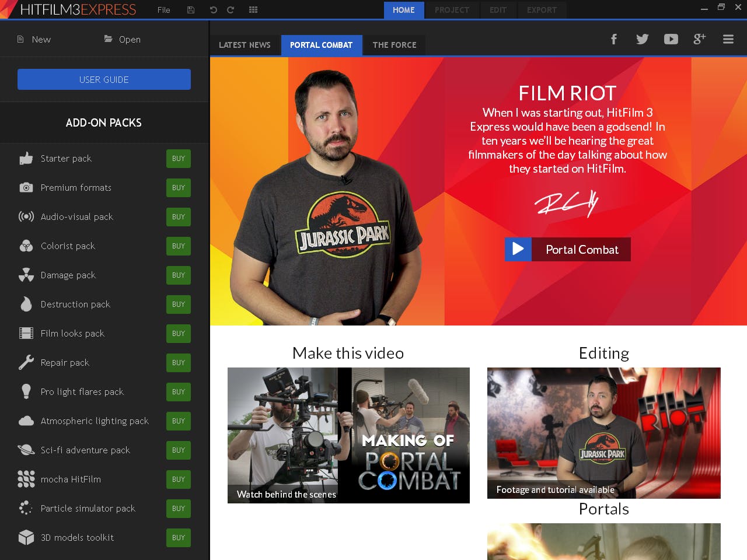Buy the Starter pack

coord(179,159)
